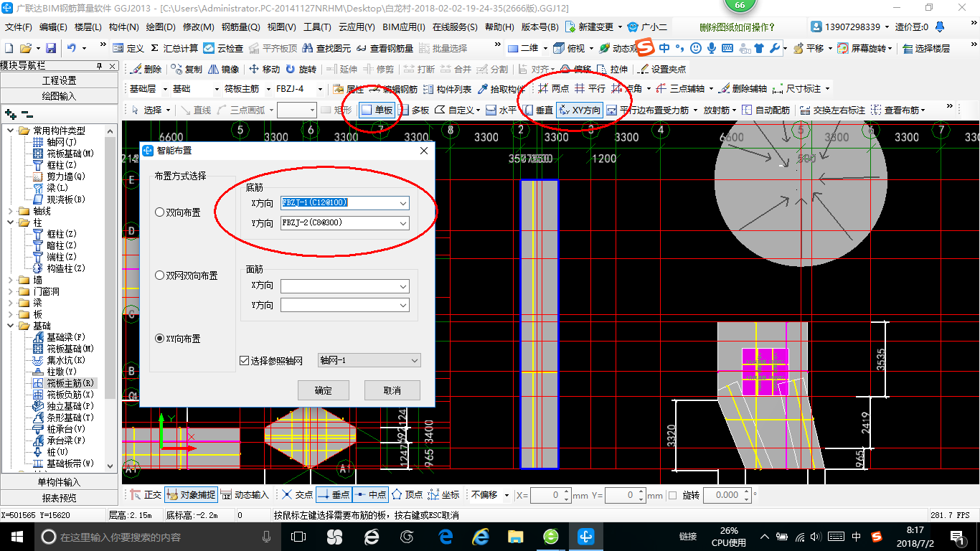The width and height of the screenshot is (980, 551).
Task: Open 文件(F) menu
Action: [x=19, y=27]
